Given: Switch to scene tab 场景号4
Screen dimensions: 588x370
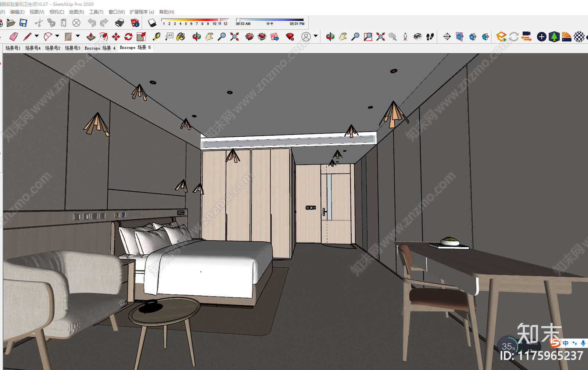Looking at the screenshot, I should (33, 48).
